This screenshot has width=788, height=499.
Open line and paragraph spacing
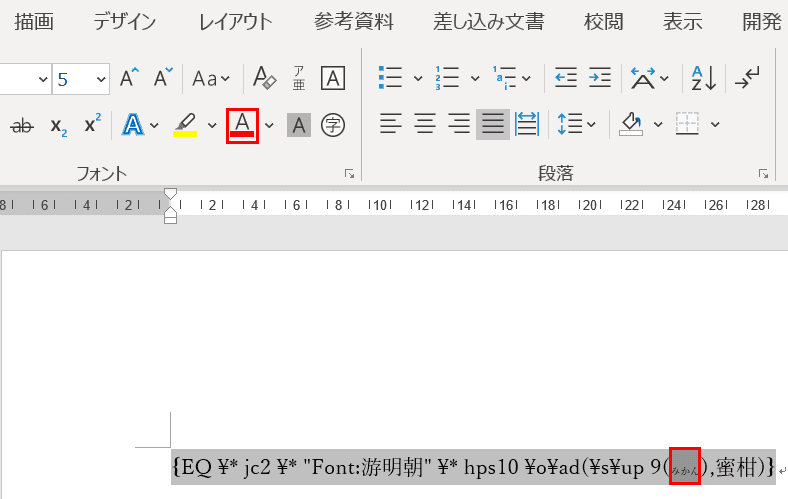click(x=569, y=124)
